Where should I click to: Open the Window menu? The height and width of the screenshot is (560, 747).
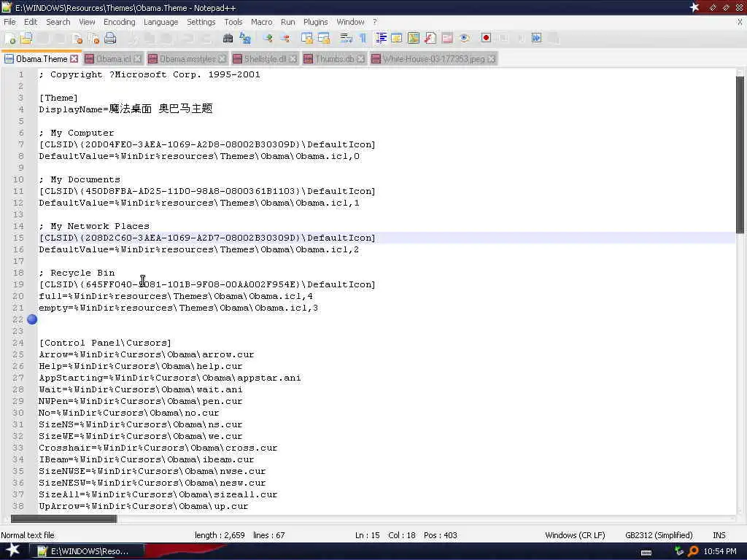(x=350, y=22)
